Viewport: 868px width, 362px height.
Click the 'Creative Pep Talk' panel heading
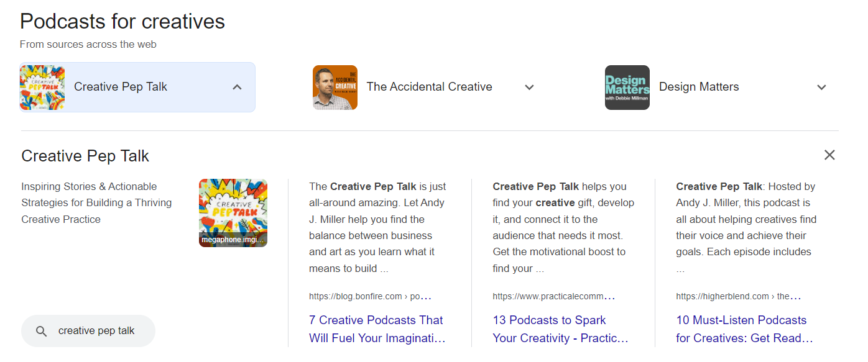[x=85, y=155]
